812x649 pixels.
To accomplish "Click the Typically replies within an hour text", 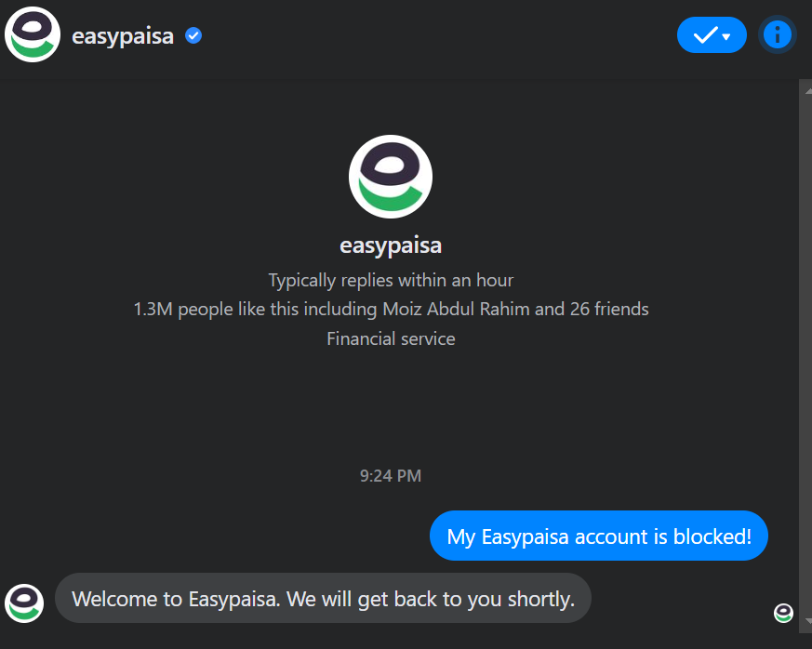I will 390,280.
